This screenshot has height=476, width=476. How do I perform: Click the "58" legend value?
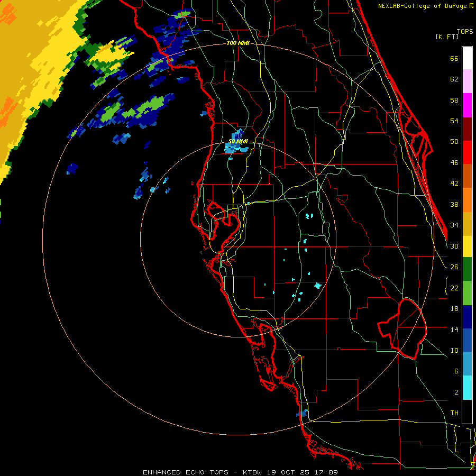[x=454, y=100]
